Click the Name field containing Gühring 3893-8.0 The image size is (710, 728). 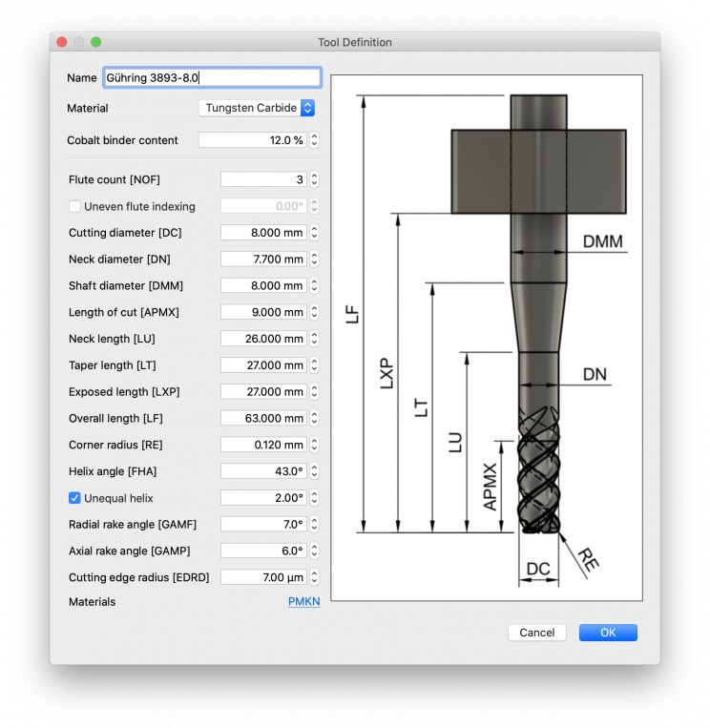[211, 77]
